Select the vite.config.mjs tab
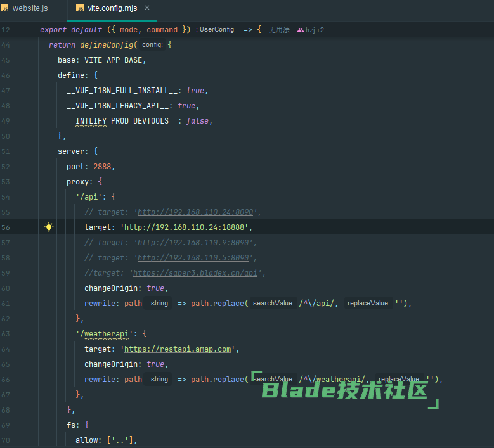This screenshot has height=448, width=494. 112,9
